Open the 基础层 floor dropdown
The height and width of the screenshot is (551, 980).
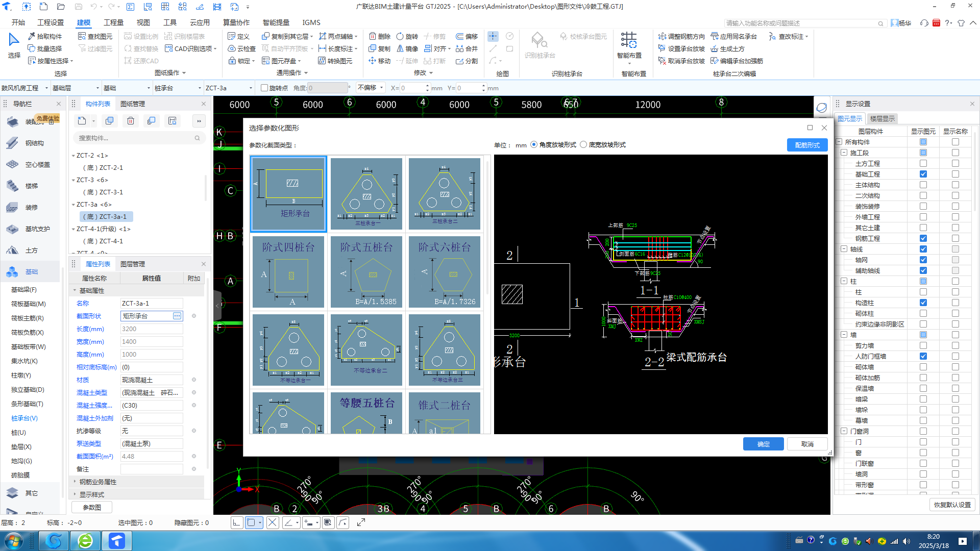(76, 88)
